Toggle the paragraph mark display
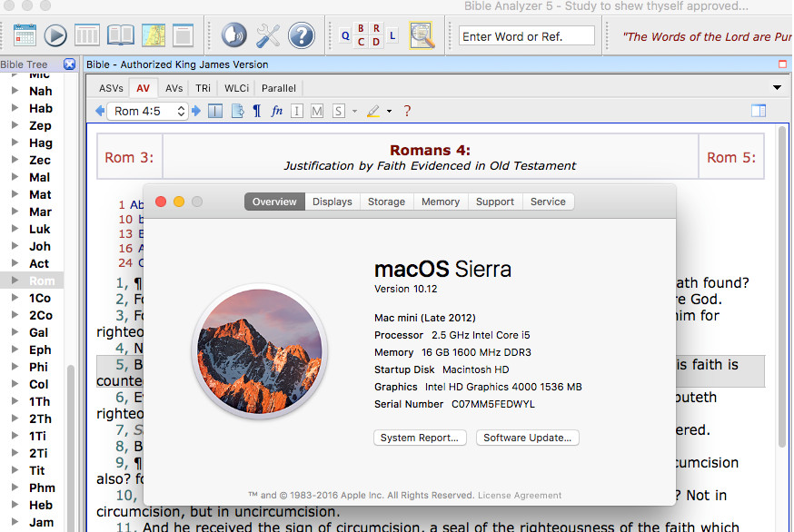 pos(257,111)
